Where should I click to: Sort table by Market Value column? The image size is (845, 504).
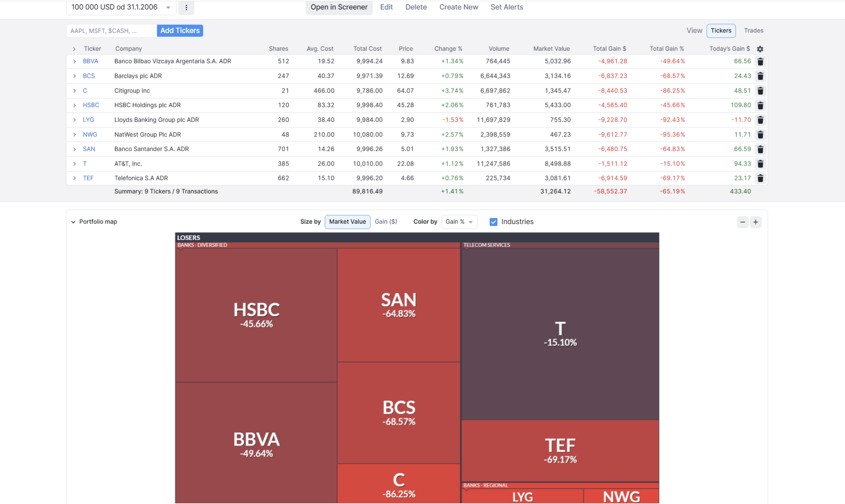click(551, 48)
